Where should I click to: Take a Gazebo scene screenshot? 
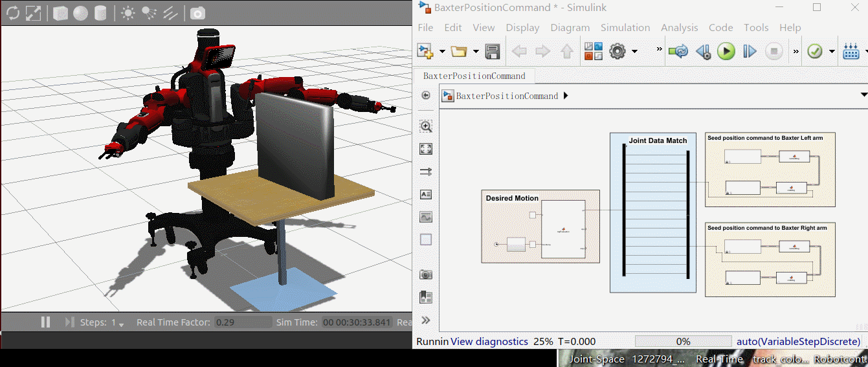pyautogui.click(x=197, y=14)
